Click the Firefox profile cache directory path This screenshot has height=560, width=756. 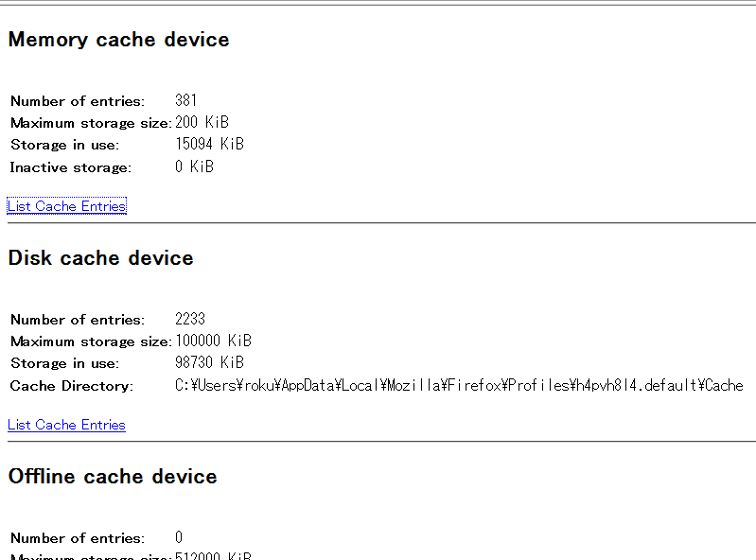pos(459,386)
